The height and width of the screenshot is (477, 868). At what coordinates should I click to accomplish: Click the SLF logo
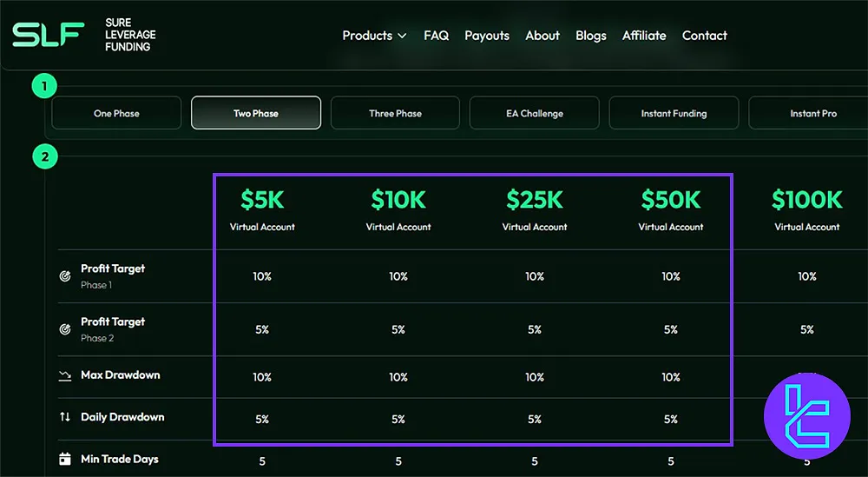pyautogui.click(x=48, y=35)
